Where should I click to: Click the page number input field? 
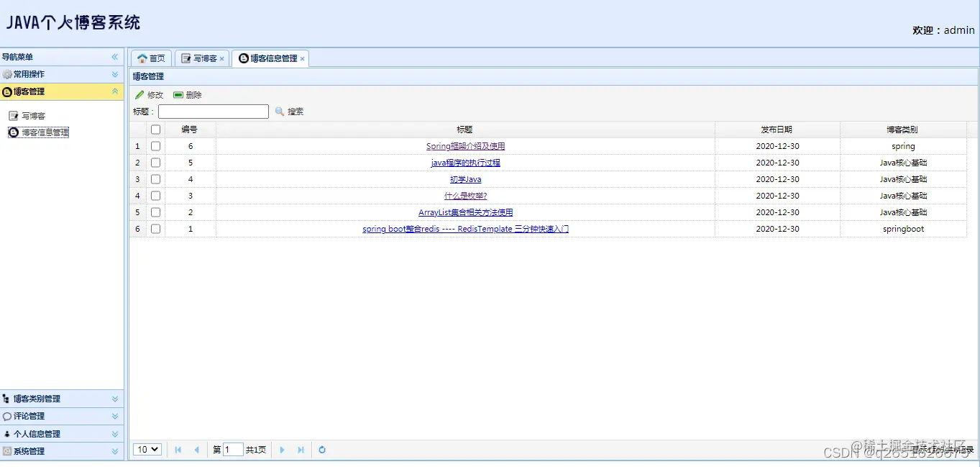point(234,450)
